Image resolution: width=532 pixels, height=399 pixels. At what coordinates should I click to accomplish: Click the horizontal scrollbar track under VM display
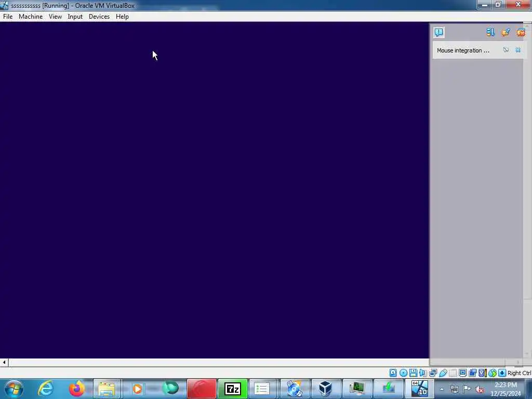point(219,362)
